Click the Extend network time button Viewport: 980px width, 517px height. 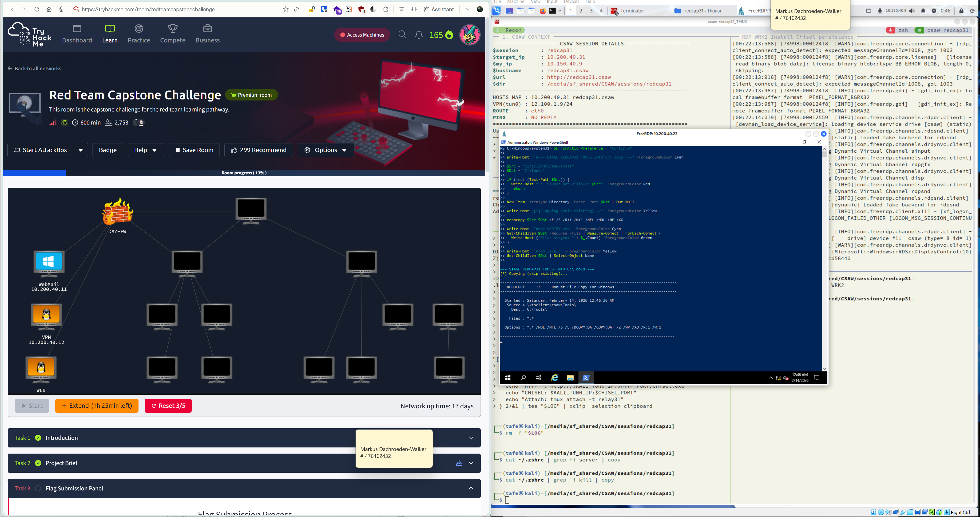(97, 406)
